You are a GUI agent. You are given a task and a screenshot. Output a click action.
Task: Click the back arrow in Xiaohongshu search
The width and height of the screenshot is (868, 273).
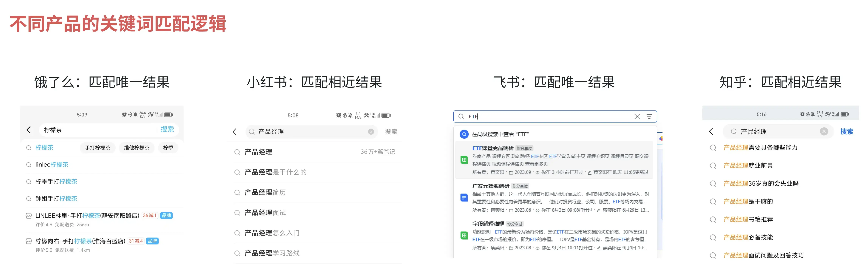[x=235, y=132]
